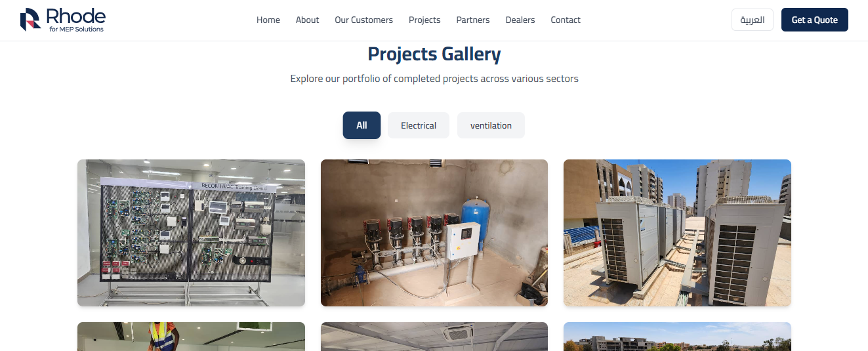Screen dimensions: 868x351
Task: Select Projects in the top menu
Action: [424, 20]
